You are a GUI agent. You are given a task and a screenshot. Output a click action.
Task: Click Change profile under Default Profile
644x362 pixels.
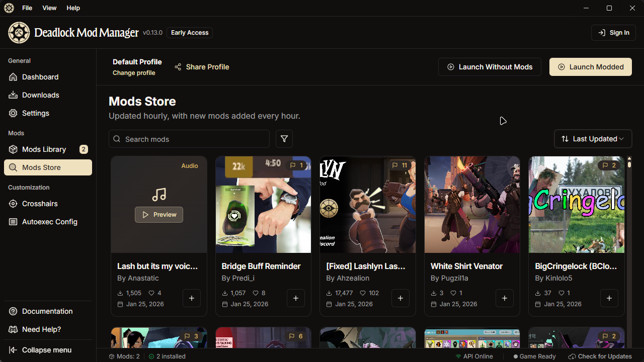click(x=133, y=73)
